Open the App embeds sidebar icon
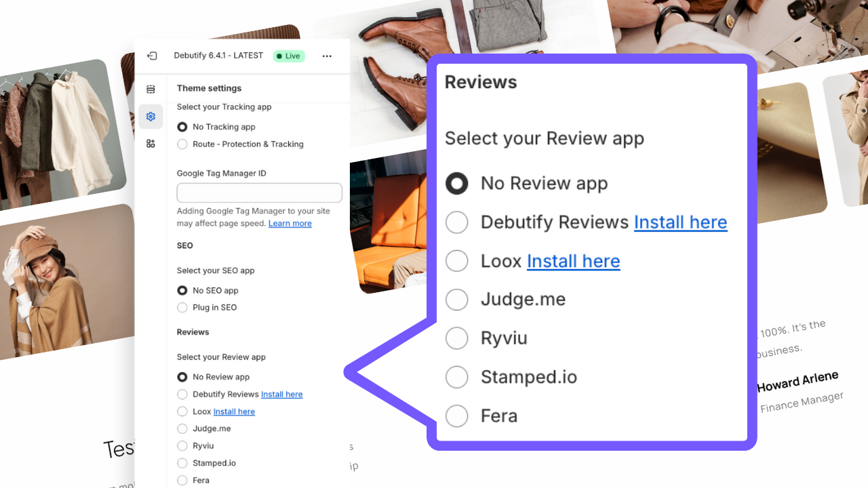Image resolution: width=868 pixels, height=488 pixels. [151, 143]
